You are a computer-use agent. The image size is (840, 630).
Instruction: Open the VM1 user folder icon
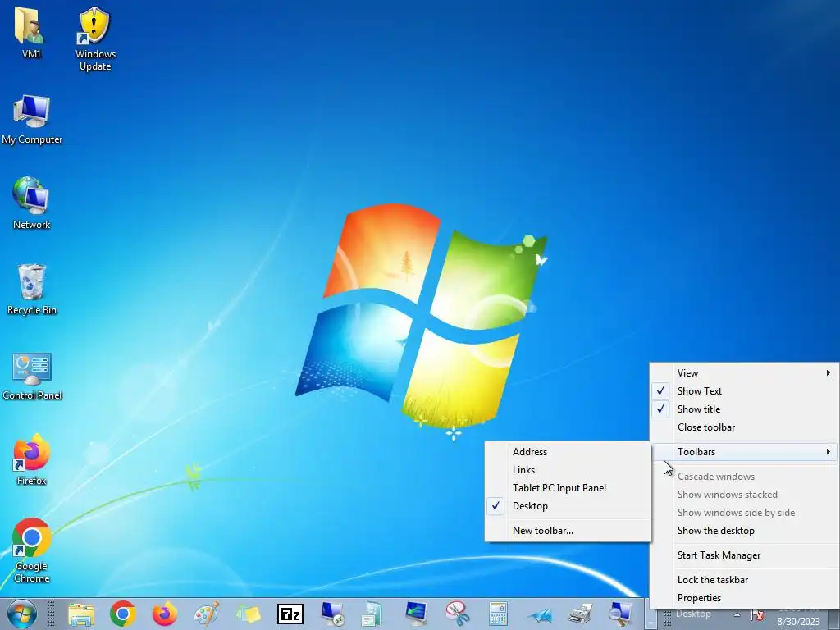30,32
